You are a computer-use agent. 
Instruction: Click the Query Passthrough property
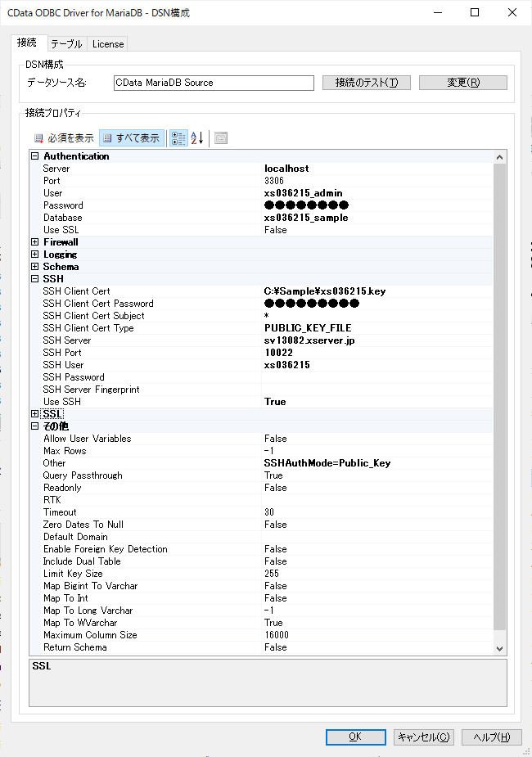261,475
